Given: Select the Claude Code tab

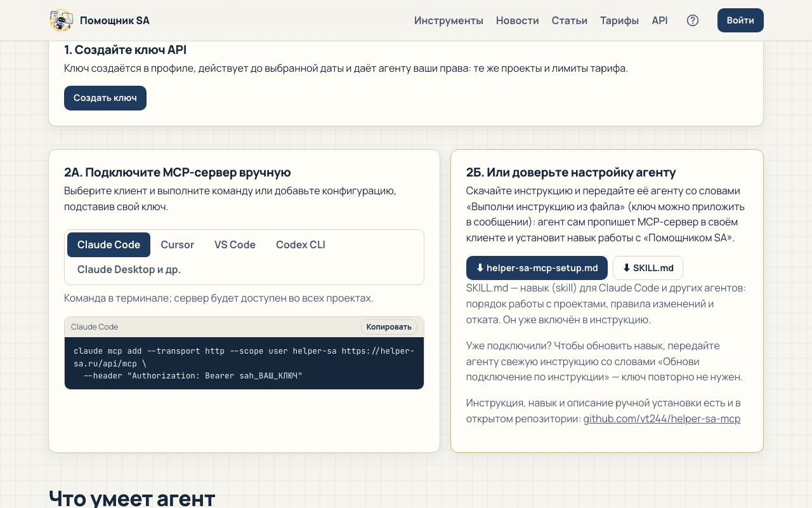Looking at the screenshot, I should [108, 244].
